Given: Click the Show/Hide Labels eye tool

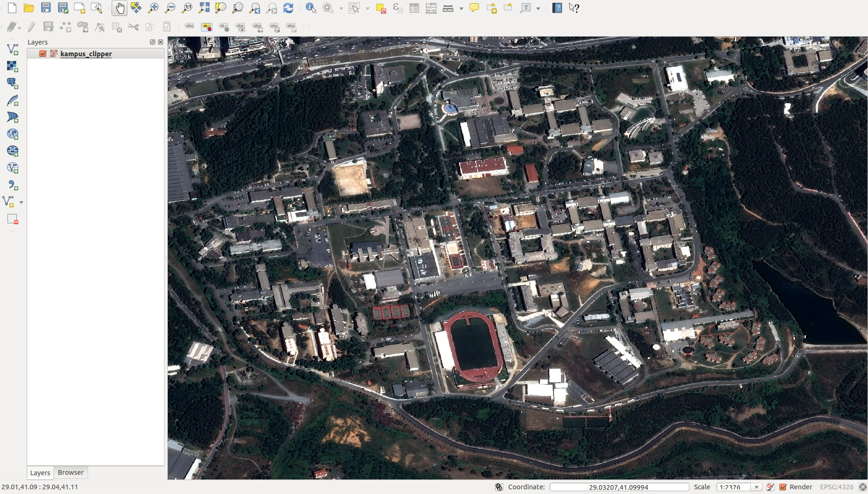Looking at the screenshot, I should (x=240, y=27).
